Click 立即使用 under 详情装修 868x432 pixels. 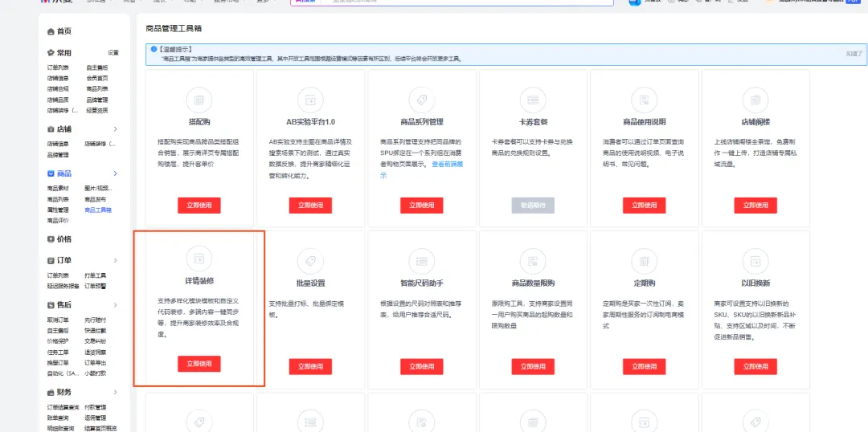199,364
